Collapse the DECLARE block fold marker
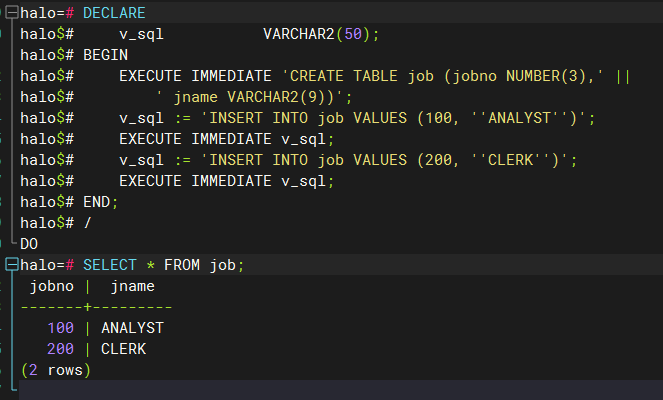 10,13
